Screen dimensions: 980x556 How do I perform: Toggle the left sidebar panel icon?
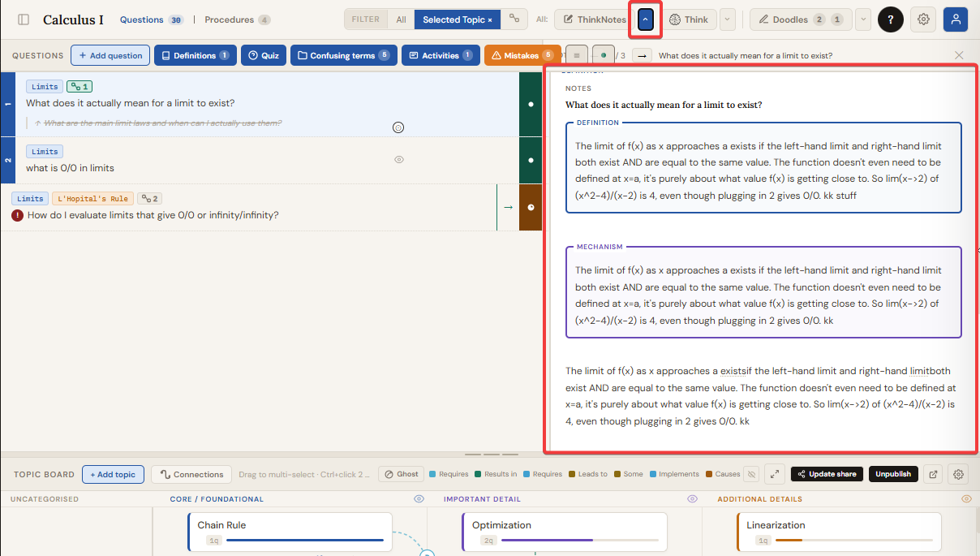click(24, 19)
